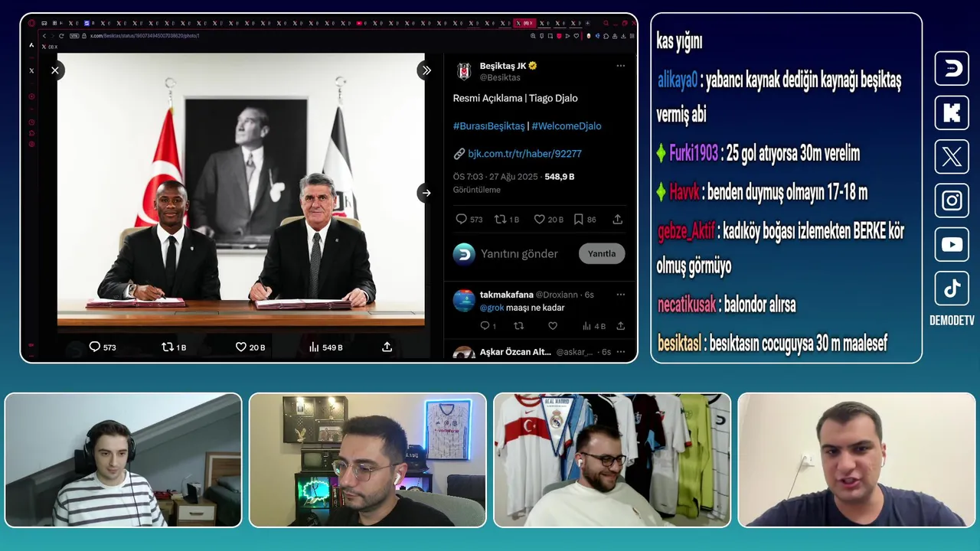Click the striped-shirt streamer's webcam
The width and height of the screenshot is (980, 551).
pos(123,460)
